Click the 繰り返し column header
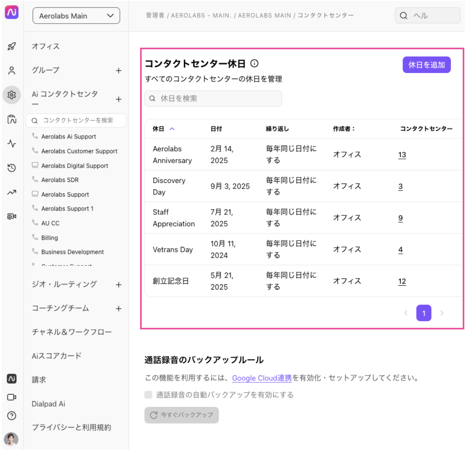The height and width of the screenshot is (452, 476). point(277,129)
